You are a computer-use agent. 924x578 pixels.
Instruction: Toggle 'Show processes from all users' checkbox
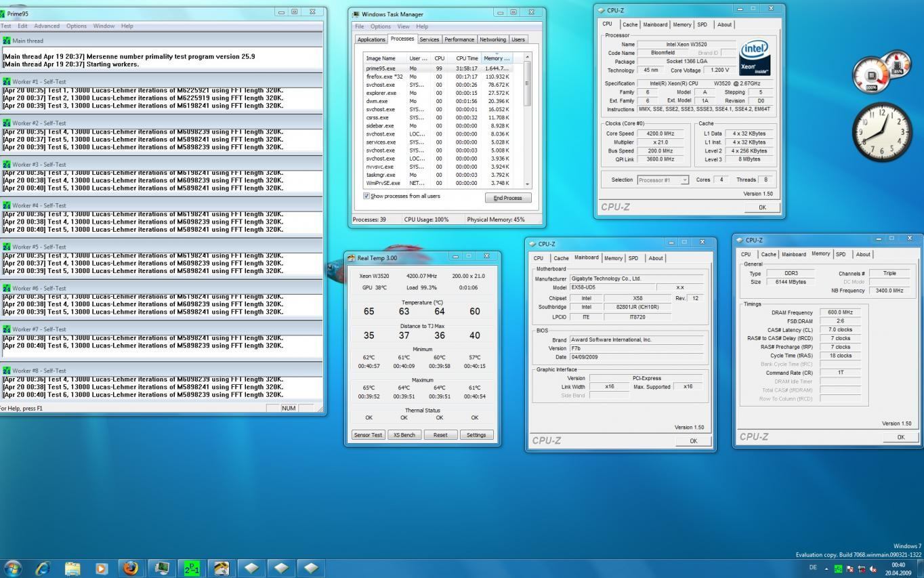(x=367, y=197)
